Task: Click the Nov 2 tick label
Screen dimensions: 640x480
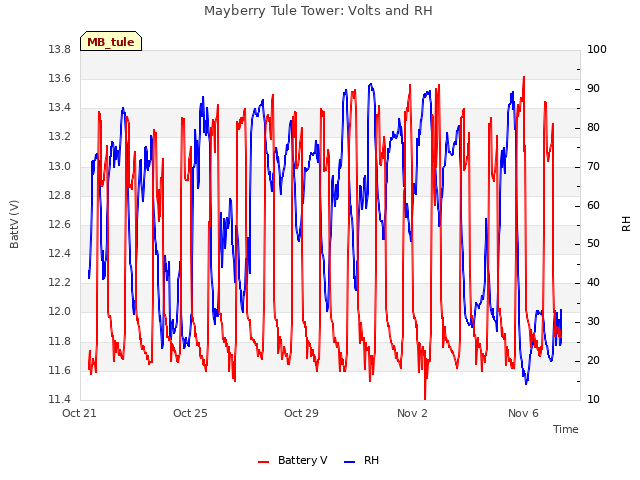Action: pos(412,413)
